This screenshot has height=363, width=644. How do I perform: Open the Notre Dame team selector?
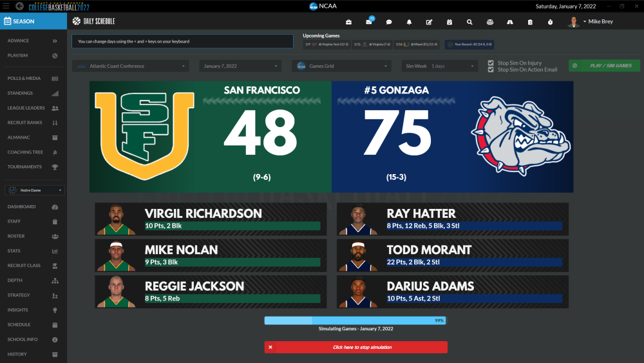[35, 190]
